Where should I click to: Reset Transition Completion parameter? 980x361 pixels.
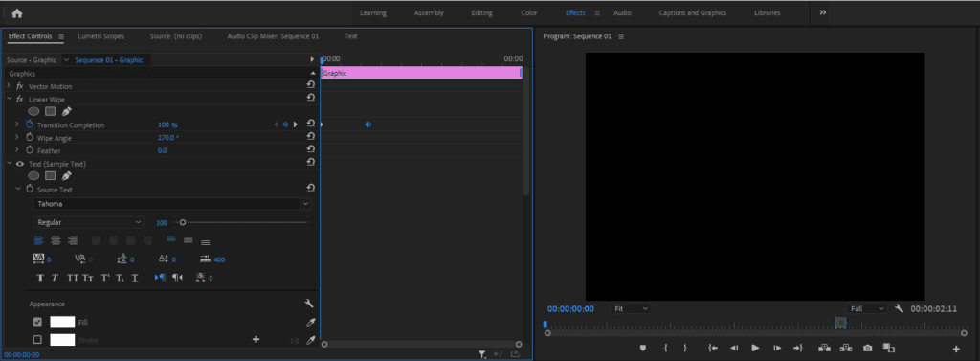pyautogui.click(x=311, y=124)
